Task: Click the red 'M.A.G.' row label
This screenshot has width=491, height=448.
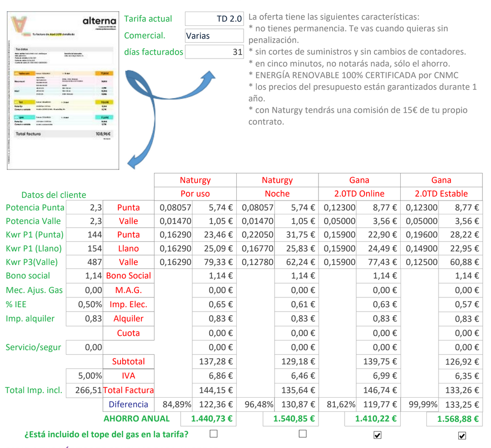Action: point(128,290)
